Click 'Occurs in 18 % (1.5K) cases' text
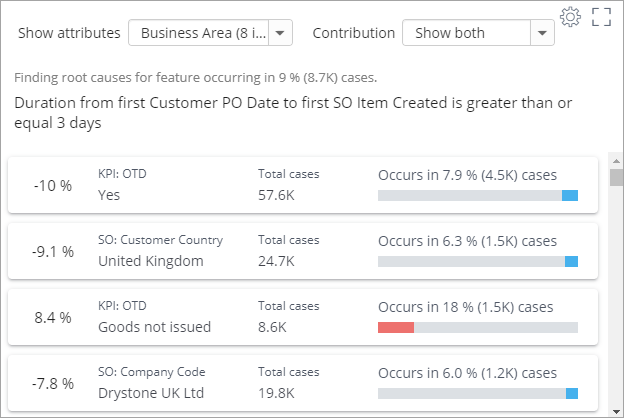The height and width of the screenshot is (418, 624). click(466, 307)
